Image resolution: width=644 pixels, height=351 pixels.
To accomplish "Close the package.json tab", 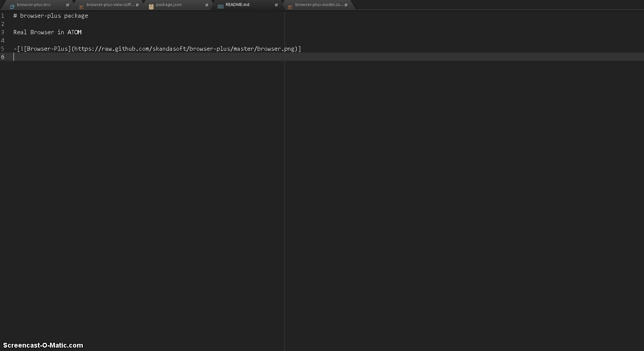I will coord(207,5).
